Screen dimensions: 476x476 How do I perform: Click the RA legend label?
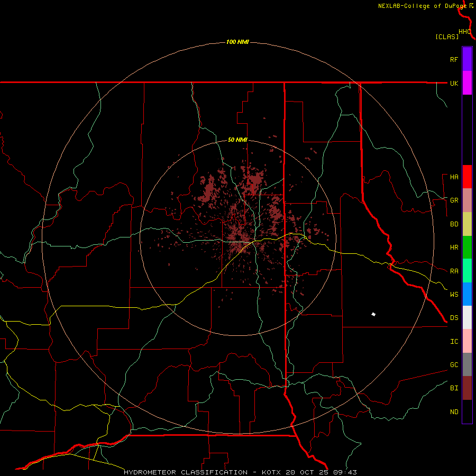[x=454, y=271]
